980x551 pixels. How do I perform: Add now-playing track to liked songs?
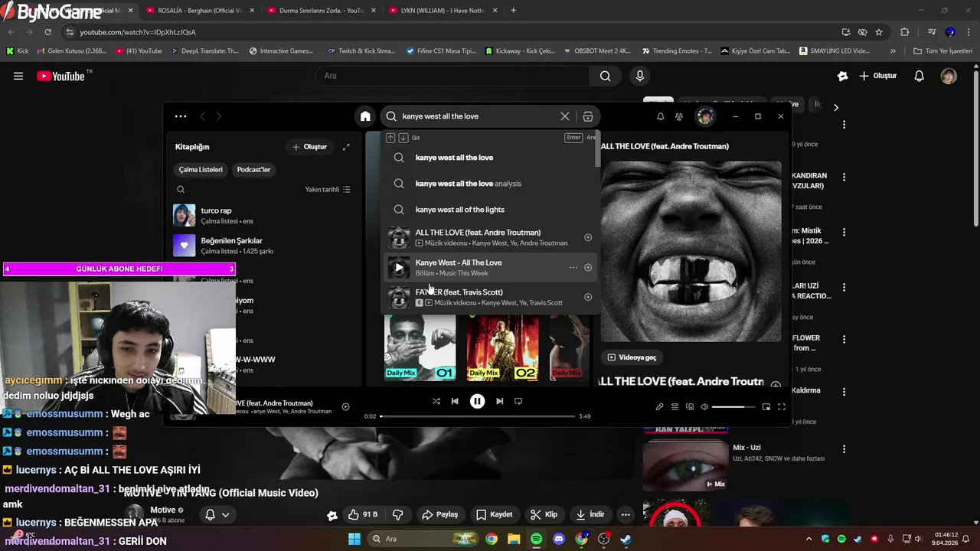pos(345,407)
